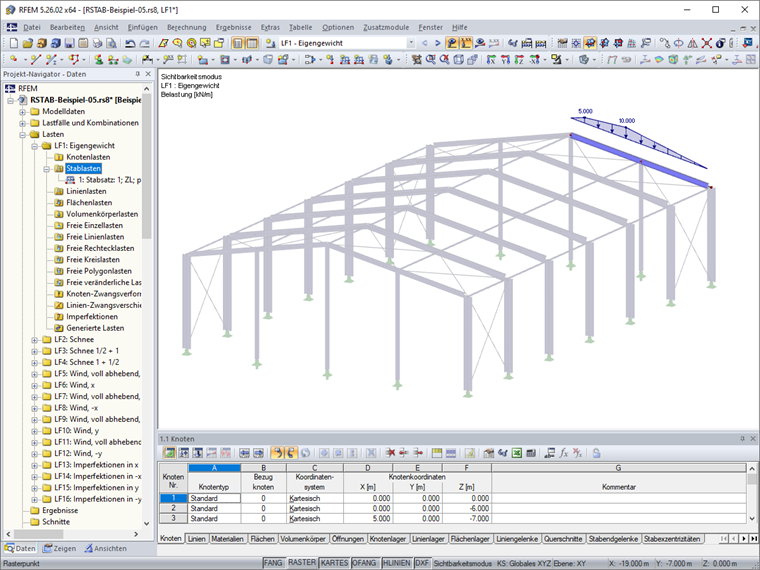
Task: Collapse the Lasten tree node
Action: point(22,134)
